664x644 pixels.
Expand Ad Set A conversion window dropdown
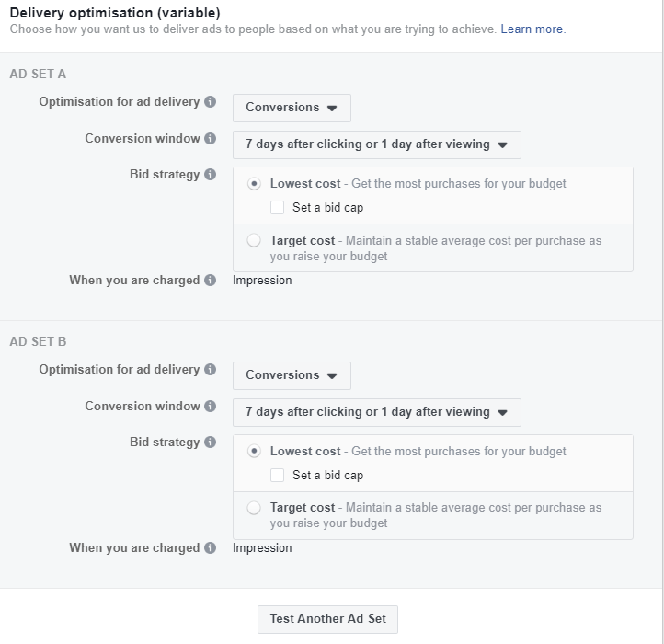coord(376,144)
